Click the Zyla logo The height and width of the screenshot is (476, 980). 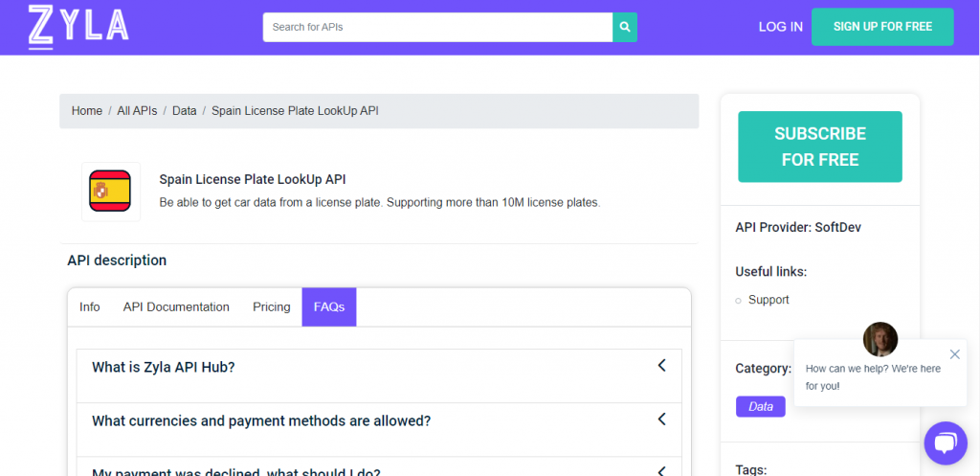pyautogui.click(x=78, y=27)
